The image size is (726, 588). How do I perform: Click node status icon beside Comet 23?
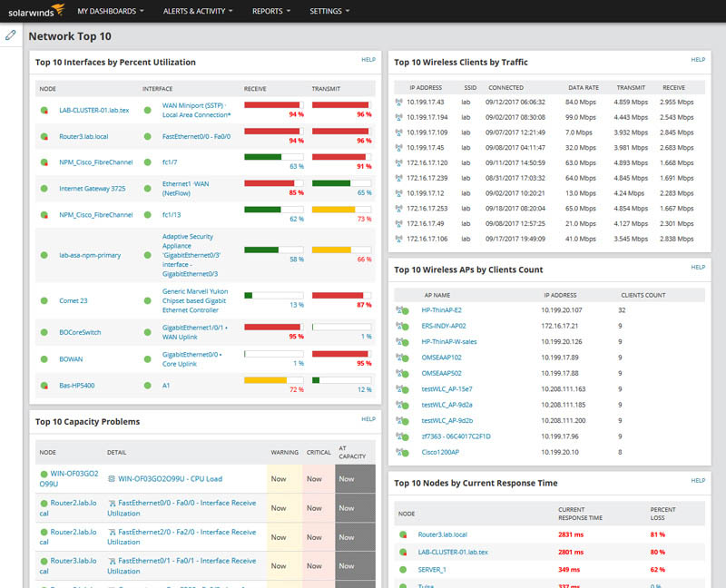pyautogui.click(x=44, y=300)
